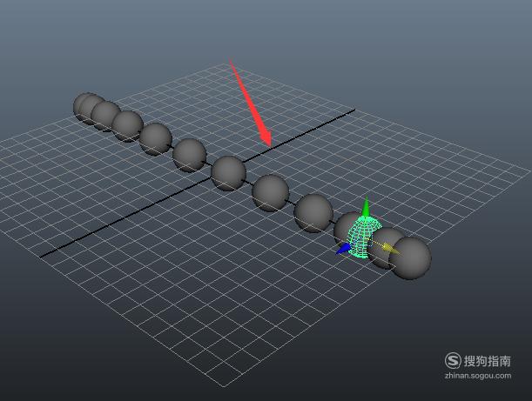Grab the yellow X-axis move manipulator arrow
The height and width of the screenshot is (401, 532).
(x=391, y=249)
